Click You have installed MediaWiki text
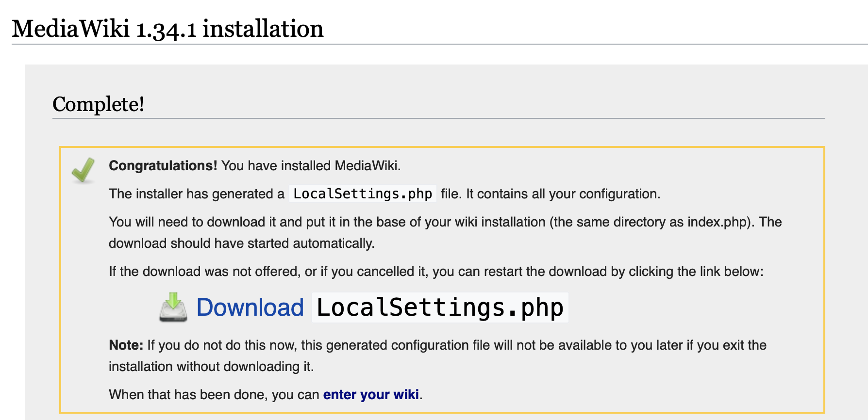 (x=311, y=165)
